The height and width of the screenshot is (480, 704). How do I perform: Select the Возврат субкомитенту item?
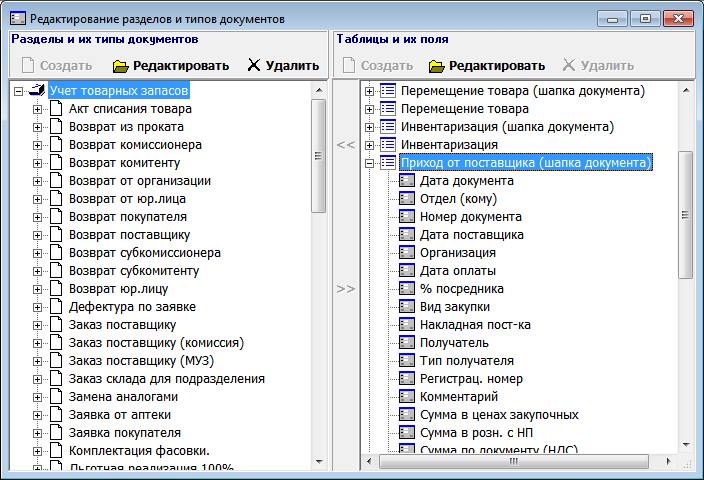134,271
